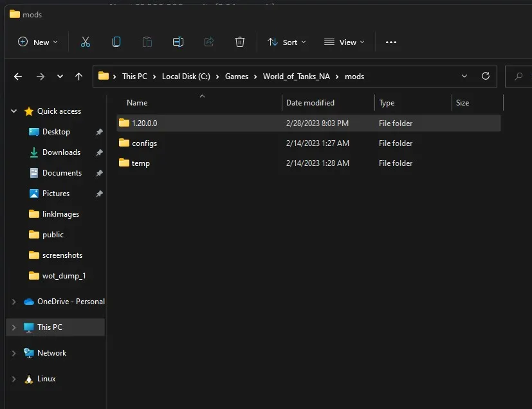Open the Sort options dropdown

pos(287,42)
